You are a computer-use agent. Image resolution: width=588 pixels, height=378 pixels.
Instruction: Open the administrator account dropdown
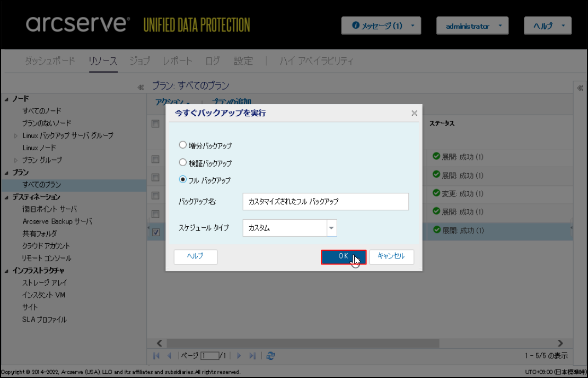472,26
